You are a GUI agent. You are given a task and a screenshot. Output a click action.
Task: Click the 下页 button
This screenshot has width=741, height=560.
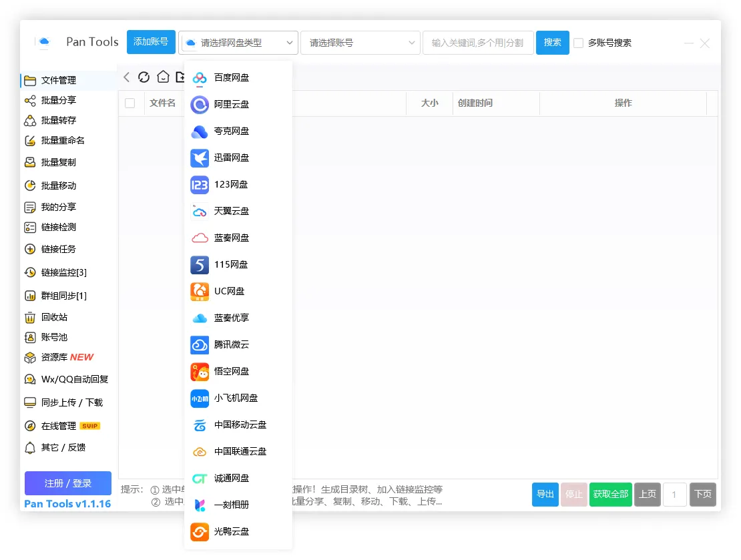click(703, 495)
